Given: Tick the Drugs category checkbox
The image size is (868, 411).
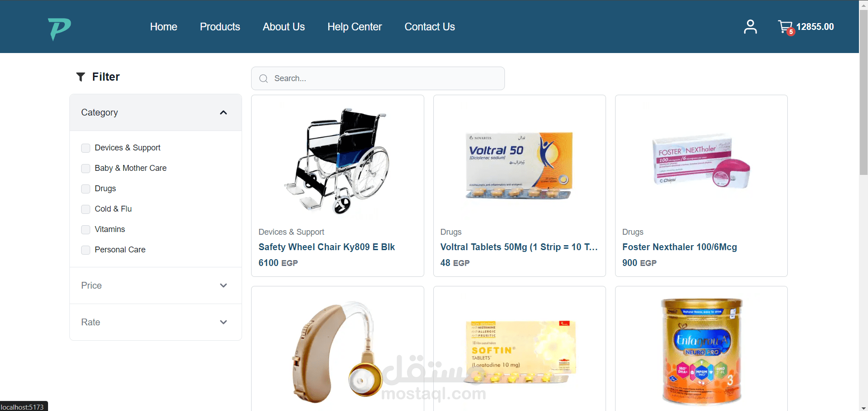Looking at the screenshot, I should [86, 189].
